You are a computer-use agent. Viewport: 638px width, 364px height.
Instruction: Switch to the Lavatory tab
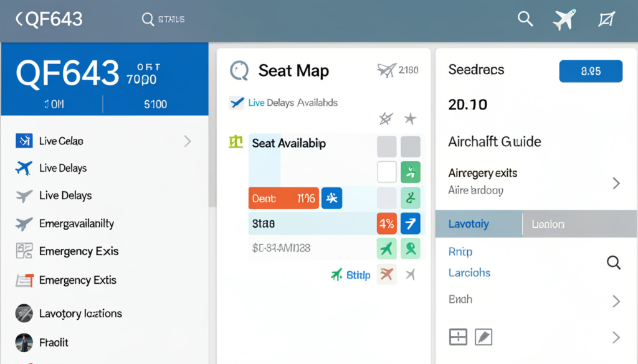(x=478, y=223)
